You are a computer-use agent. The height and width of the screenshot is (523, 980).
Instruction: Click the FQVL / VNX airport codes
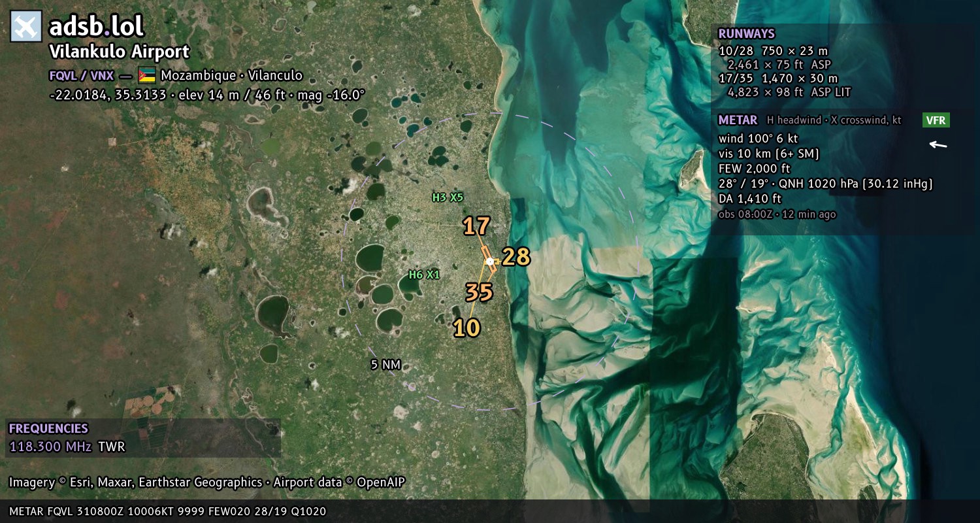click(82, 76)
